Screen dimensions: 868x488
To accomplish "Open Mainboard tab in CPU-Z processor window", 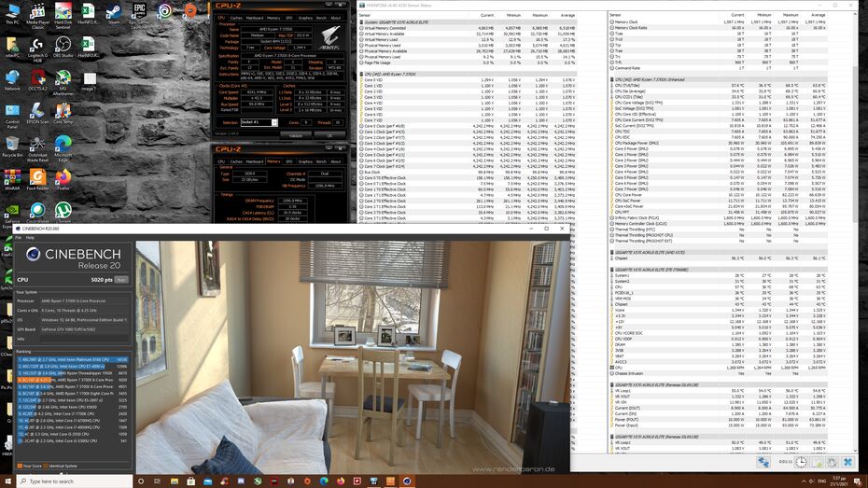I will [x=255, y=18].
